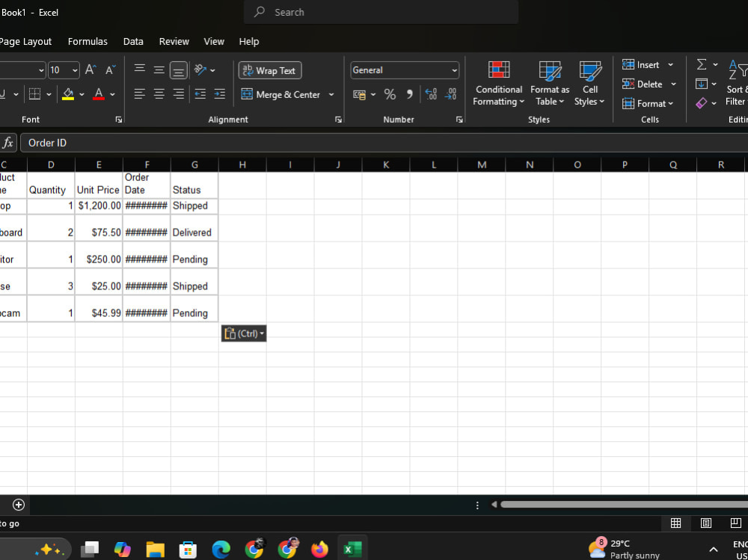
Task: Open the Formulas tab
Action: point(88,42)
